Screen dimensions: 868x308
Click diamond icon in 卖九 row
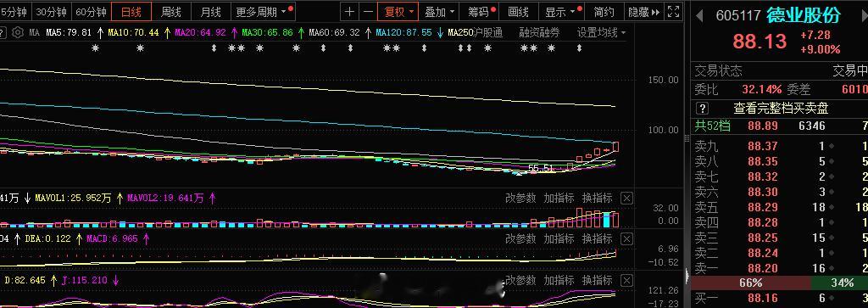click(831, 146)
